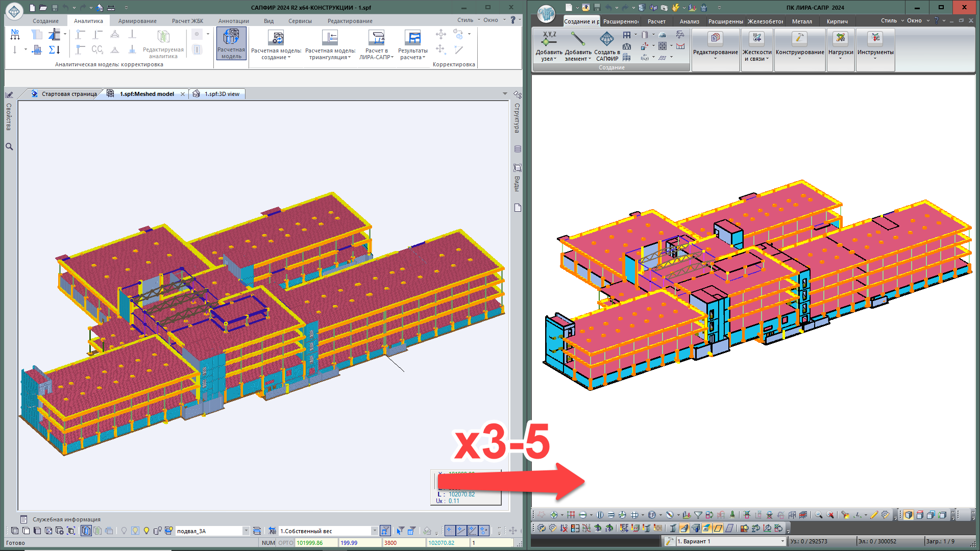This screenshot has height=551, width=980.
Task: Click the search magnifier in left sidebar
Action: (x=9, y=147)
